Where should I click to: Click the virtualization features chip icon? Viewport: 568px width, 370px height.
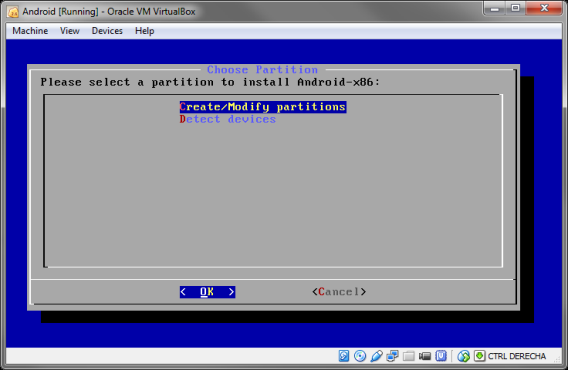point(441,356)
